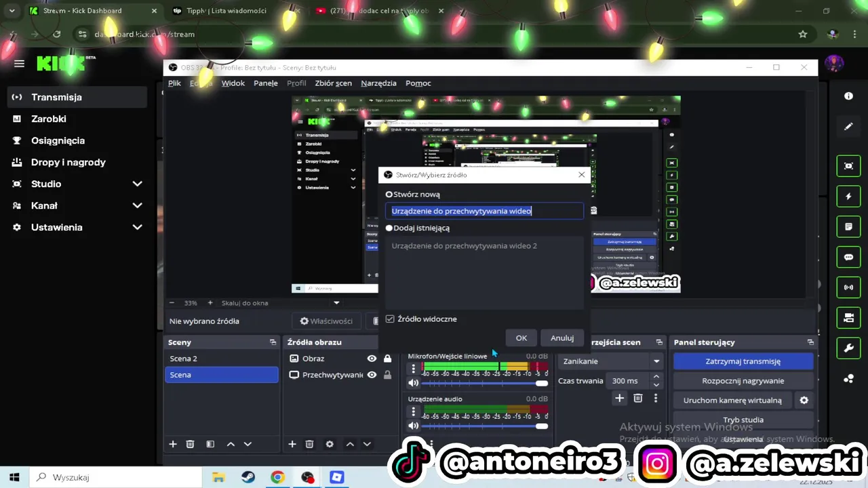Image resolution: width=868 pixels, height=488 pixels.
Task: Mute Mikrofon/Wejście liniowe speaker icon
Action: tap(413, 383)
